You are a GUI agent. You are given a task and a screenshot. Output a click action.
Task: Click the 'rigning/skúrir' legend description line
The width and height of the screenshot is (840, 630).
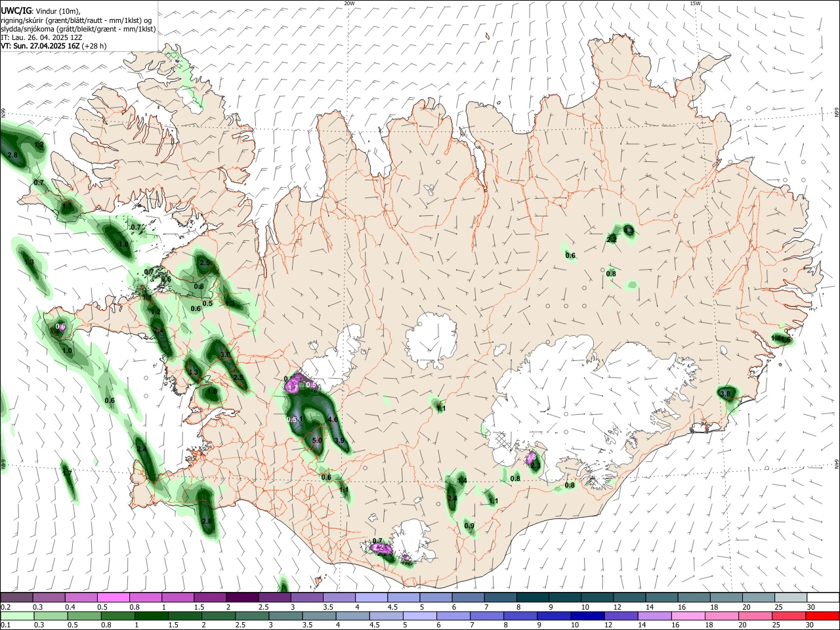[x=76, y=20]
